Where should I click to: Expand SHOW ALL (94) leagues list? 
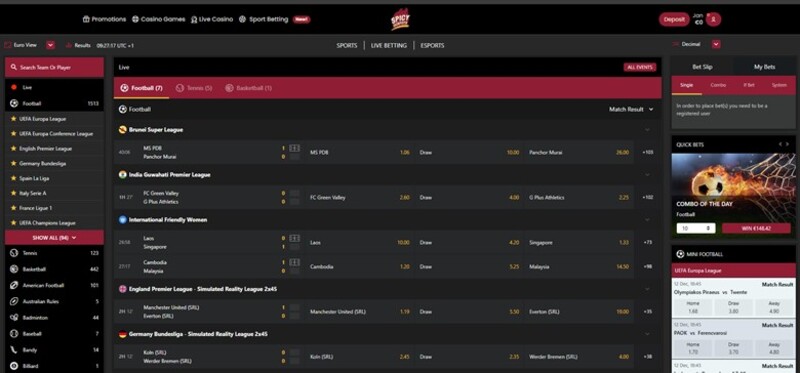click(54, 238)
